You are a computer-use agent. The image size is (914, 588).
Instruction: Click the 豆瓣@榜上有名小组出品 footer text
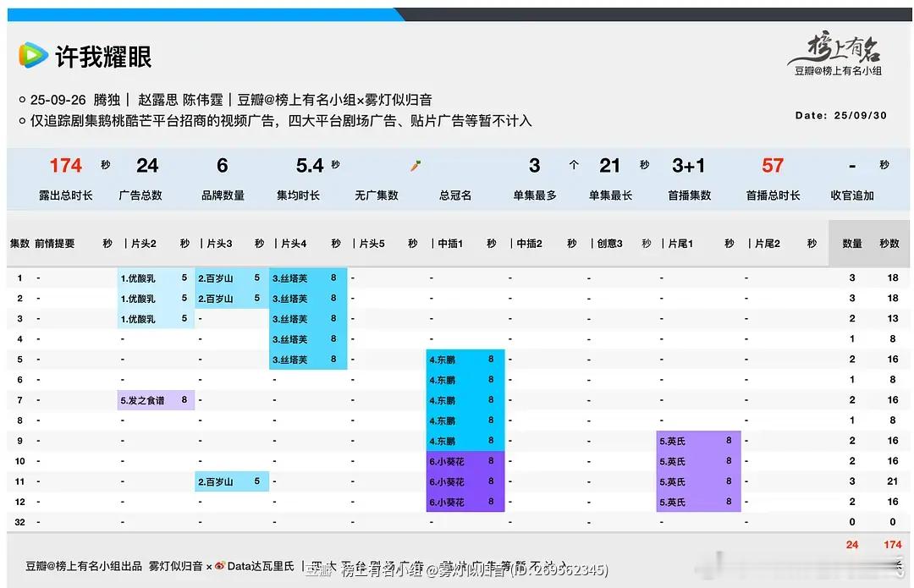tap(84, 566)
